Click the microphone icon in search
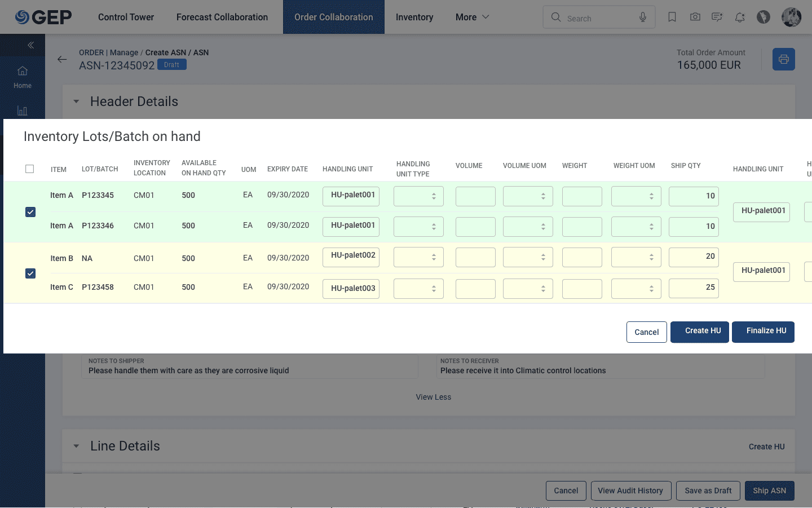The image size is (812, 508). click(643, 17)
